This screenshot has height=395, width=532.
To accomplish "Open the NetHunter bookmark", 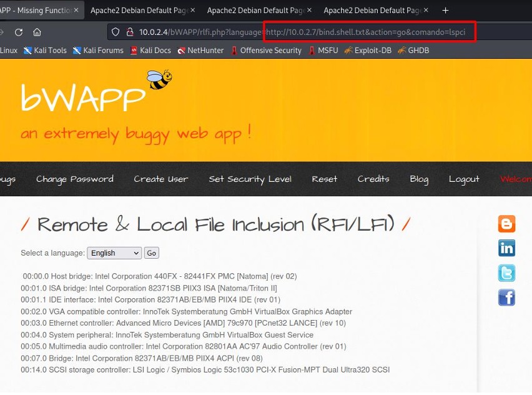I will pyautogui.click(x=201, y=51).
